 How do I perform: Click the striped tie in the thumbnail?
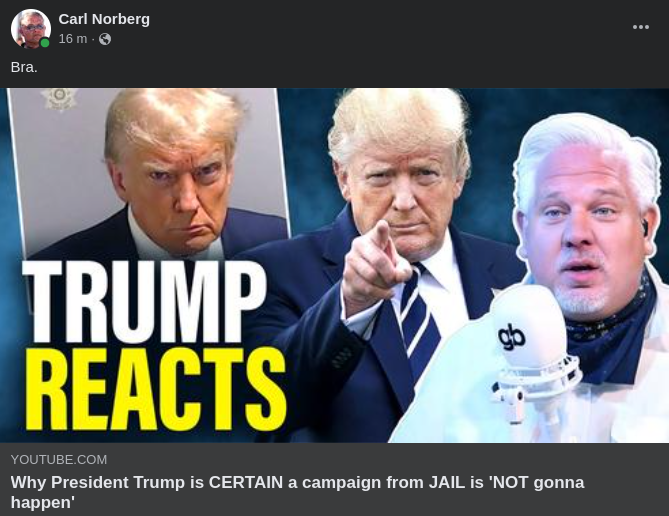(420, 320)
